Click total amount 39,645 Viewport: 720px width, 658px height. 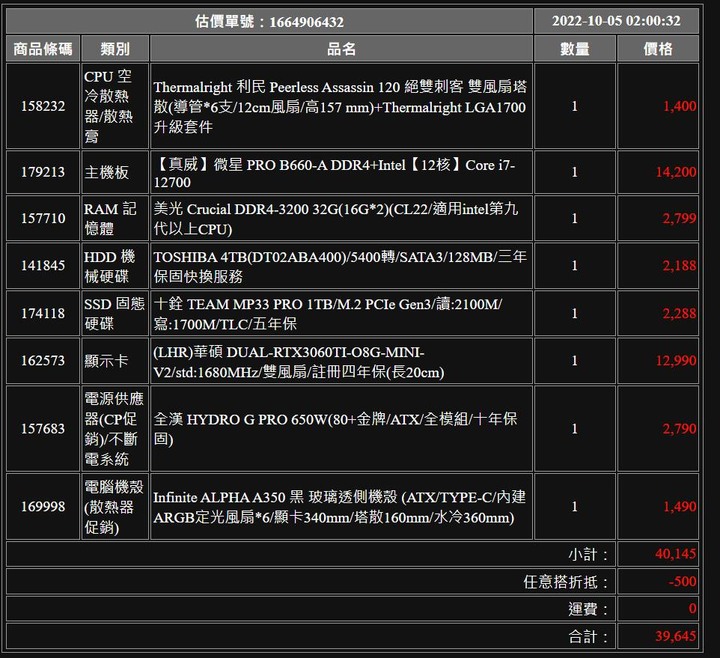pos(676,636)
